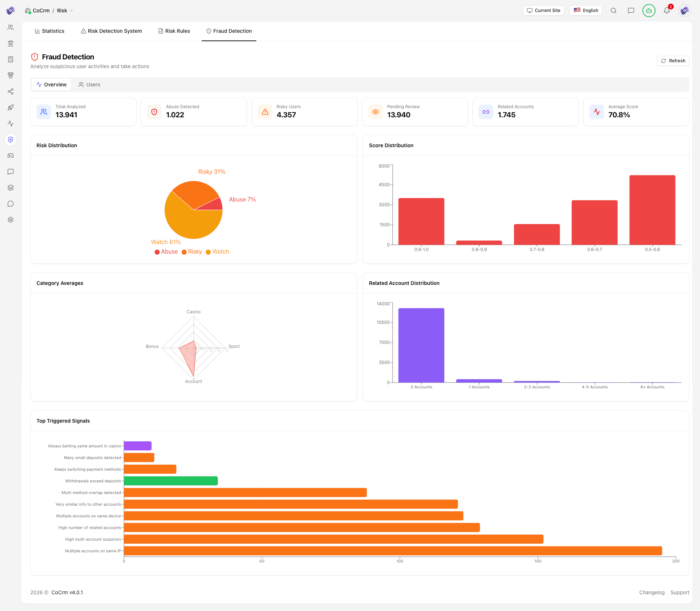Open the Changelog link in the footer

[x=652, y=592]
